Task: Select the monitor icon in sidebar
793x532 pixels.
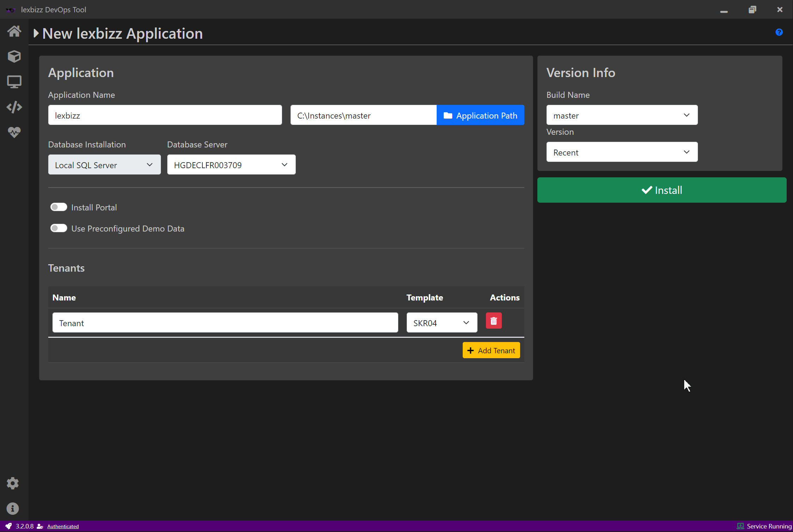Action: [14, 82]
